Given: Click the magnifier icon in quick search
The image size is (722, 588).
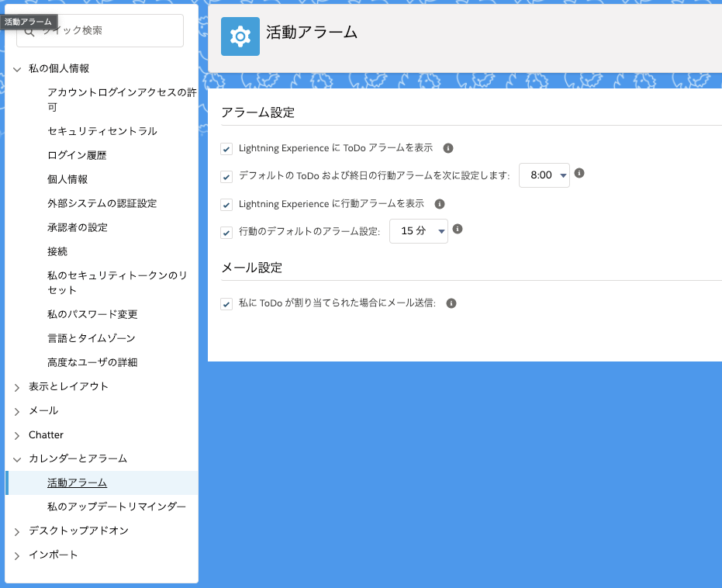Looking at the screenshot, I should tap(29, 32).
